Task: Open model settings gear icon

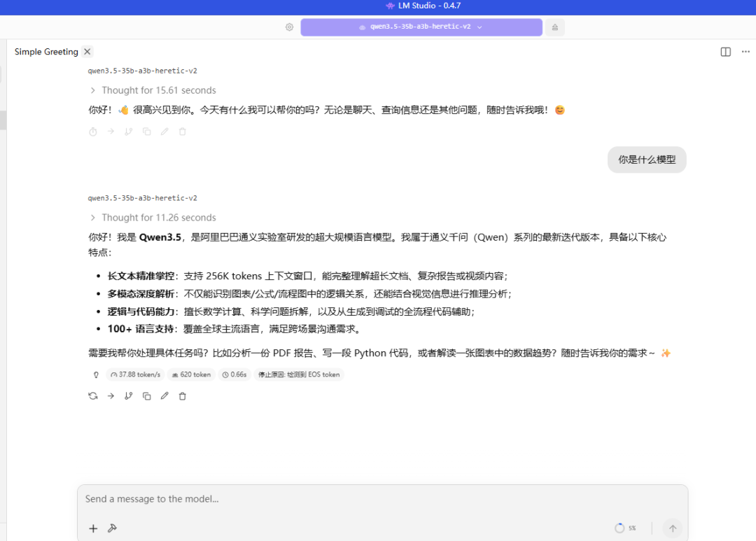Action: pyautogui.click(x=289, y=27)
